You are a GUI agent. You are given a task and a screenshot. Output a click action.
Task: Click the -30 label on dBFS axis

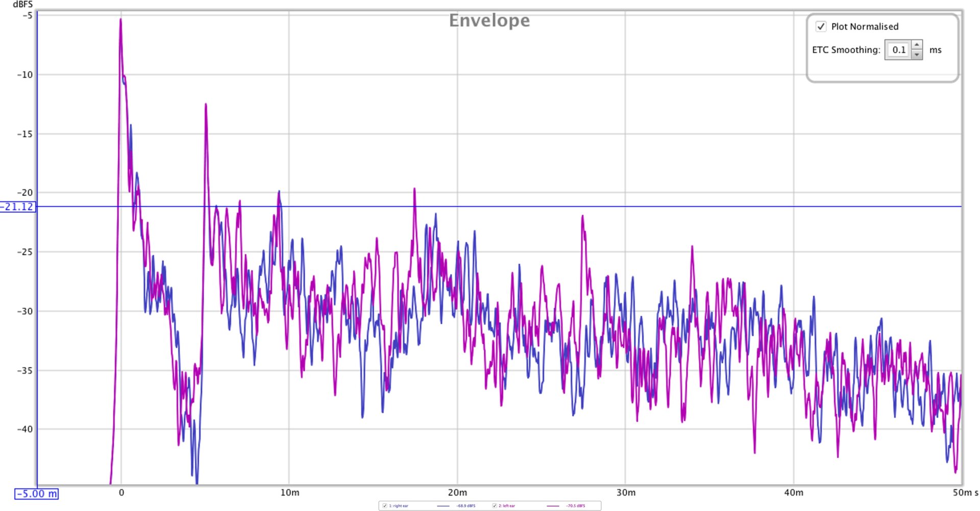pyautogui.click(x=24, y=311)
